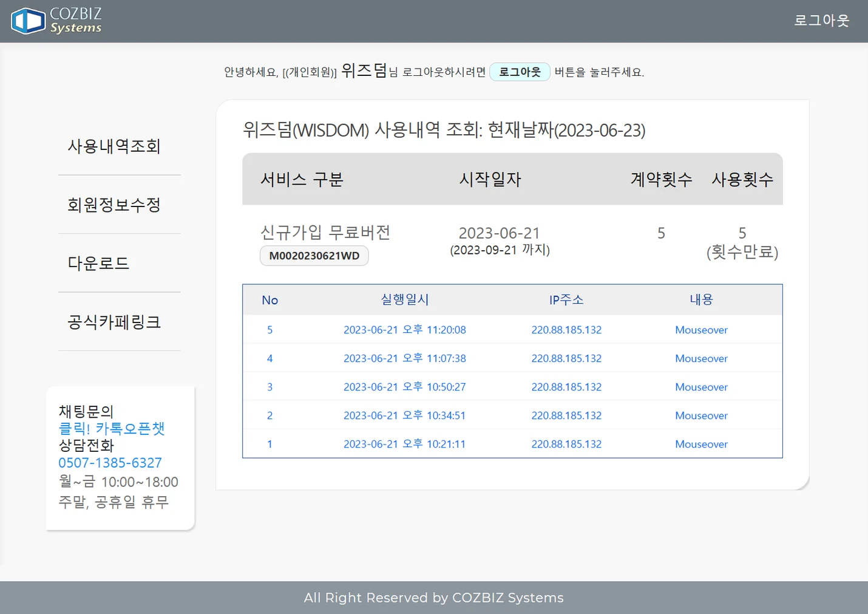
Task: Open 회원정보수정 in the side menu
Action: pos(114,205)
